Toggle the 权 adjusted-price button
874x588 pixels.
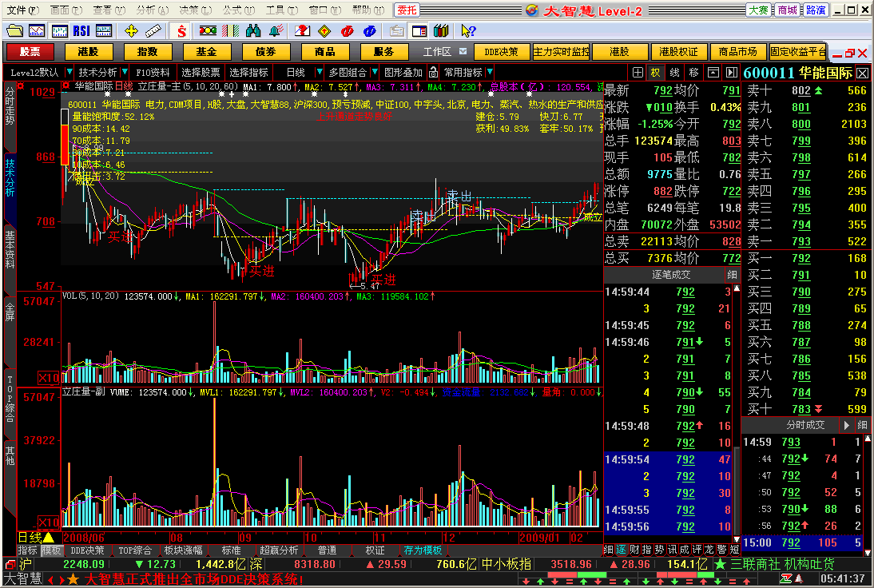[x=655, y=73]
